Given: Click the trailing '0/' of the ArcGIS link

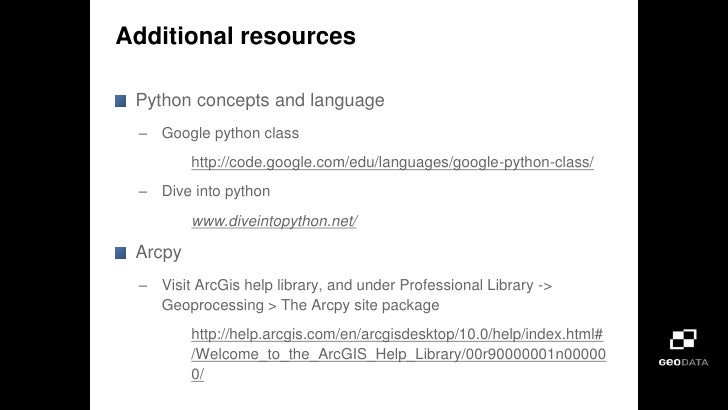Looking at the screenshot, I should pos(197,374).
